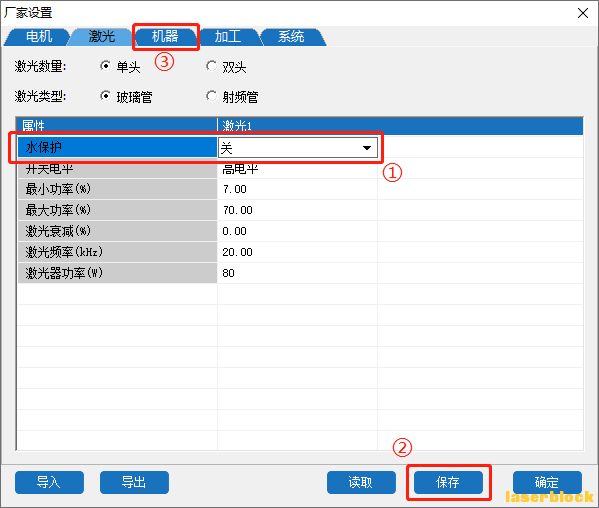This screenshot has height=508, width=599.
Task: Confirm with the 确定 button
Action: pyautogui.click(x=547, y=482)
